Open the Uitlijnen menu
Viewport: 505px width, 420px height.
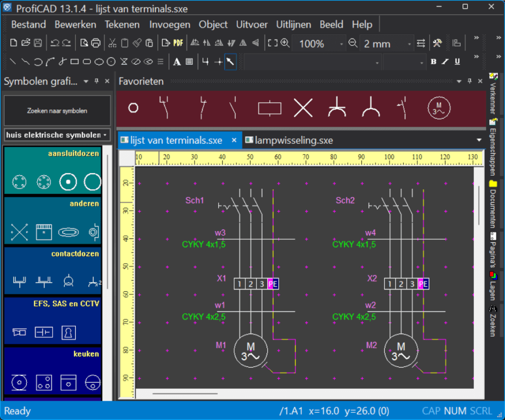click(x=293, y=24)
